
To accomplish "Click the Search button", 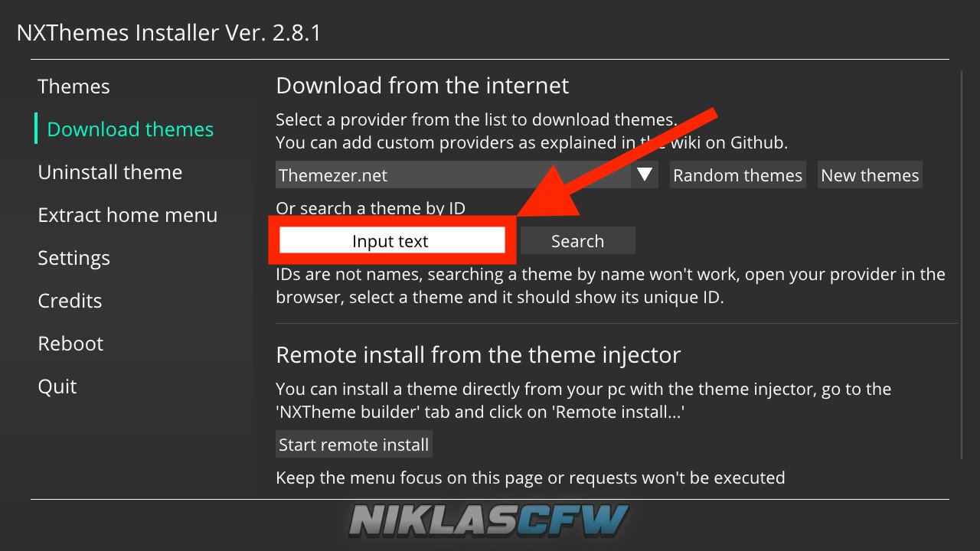I will (x=578, y=241).
